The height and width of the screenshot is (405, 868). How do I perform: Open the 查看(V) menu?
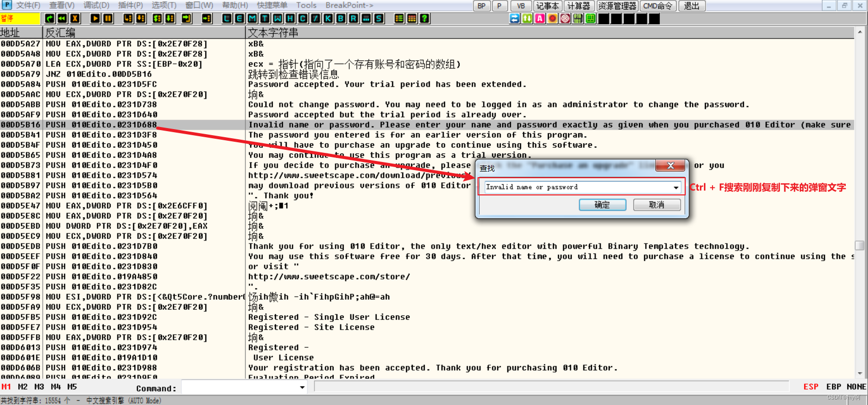pyautogui.click(x=62, y=5)
